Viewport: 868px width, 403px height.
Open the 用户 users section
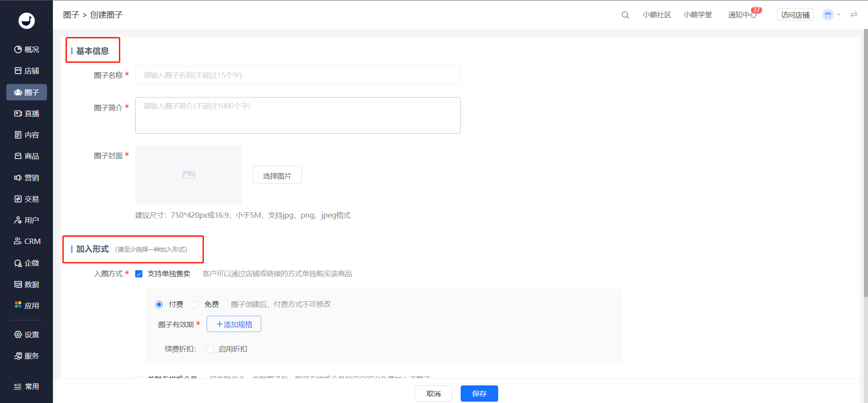click(27, 220)
